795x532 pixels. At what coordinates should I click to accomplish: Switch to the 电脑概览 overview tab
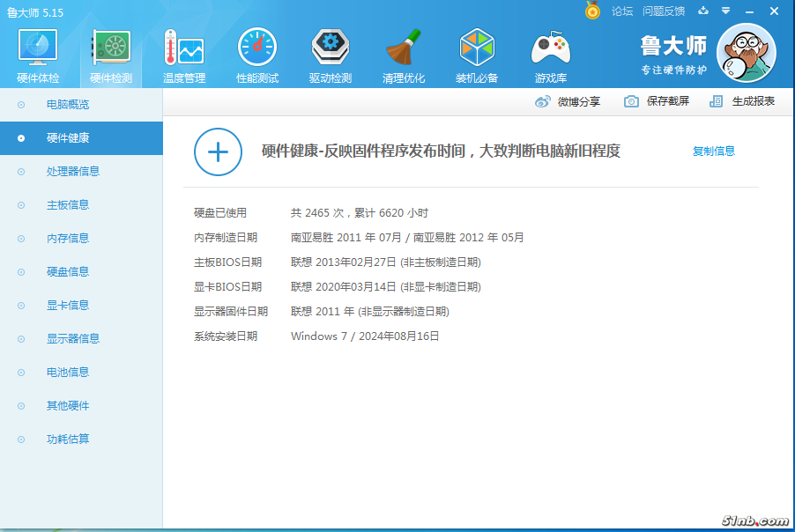(x=68, y=105)
